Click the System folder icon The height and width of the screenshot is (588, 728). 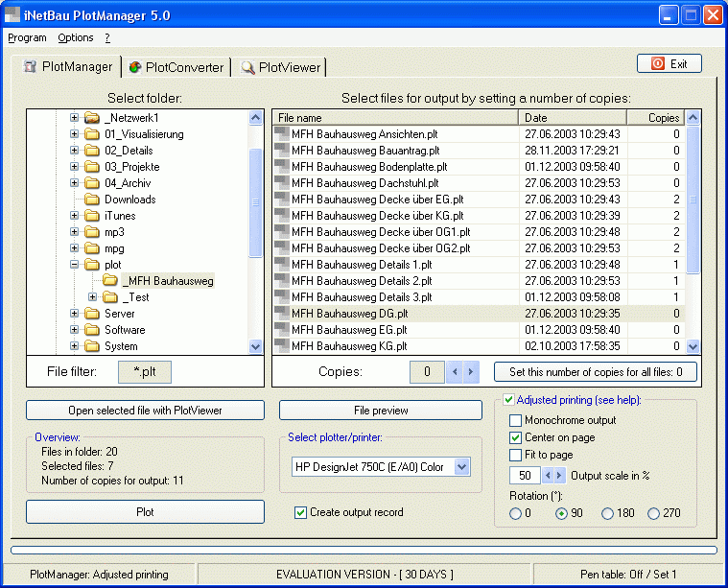pos(92,346)
